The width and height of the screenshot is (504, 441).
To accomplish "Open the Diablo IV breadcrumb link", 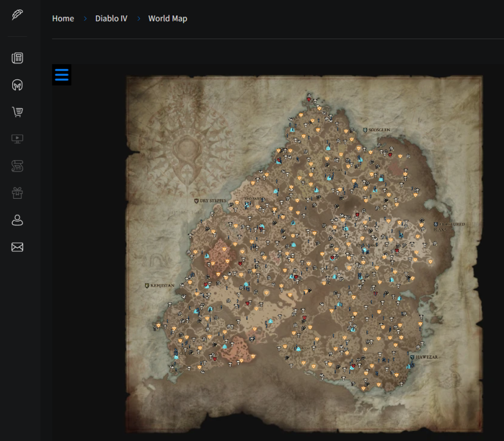I will (x=111, y=18).
